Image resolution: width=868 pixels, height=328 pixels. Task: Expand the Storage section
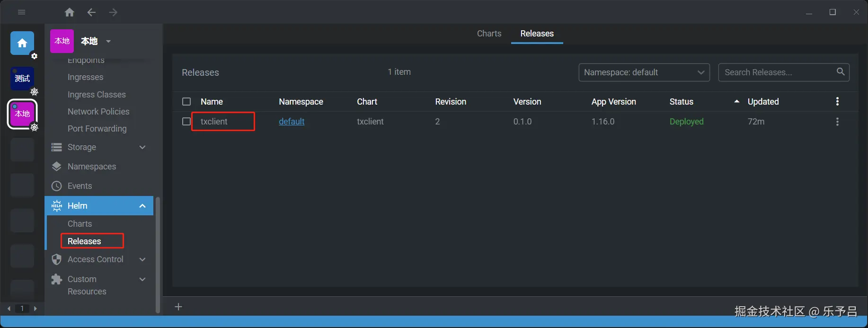tap(142, 147)
